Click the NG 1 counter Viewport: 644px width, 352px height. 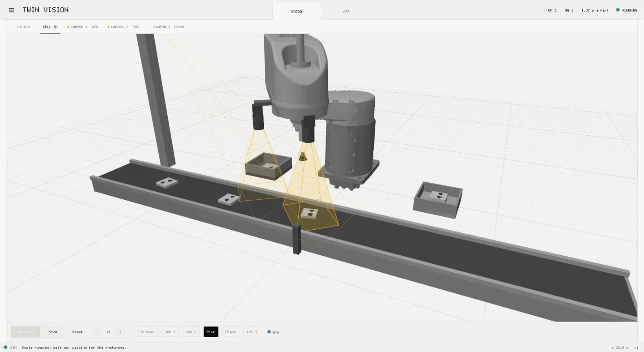pyautogui.click(x=569, y=10)
